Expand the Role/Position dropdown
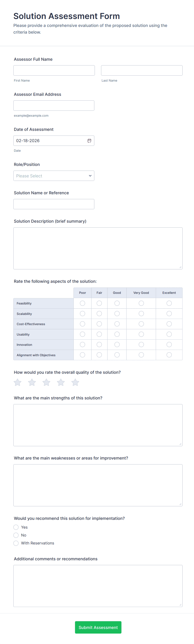The width and height of the screenshot is (194, 644). tap(54, 176)
